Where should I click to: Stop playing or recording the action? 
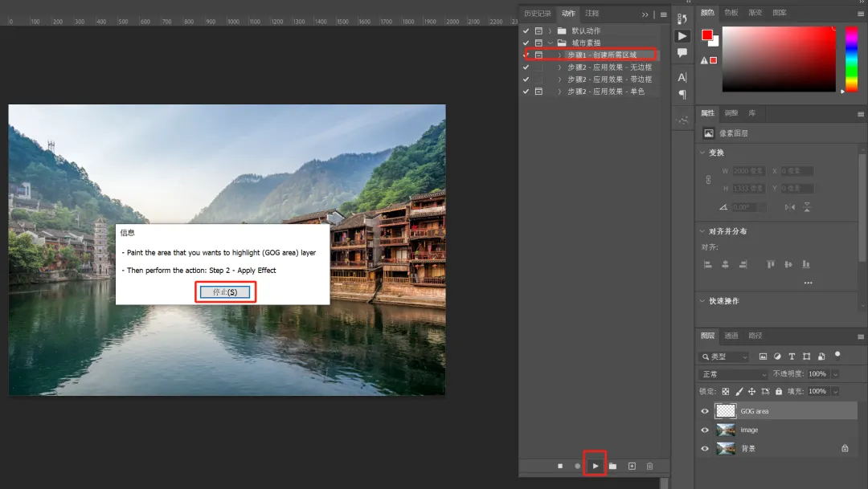click(560, 467)
